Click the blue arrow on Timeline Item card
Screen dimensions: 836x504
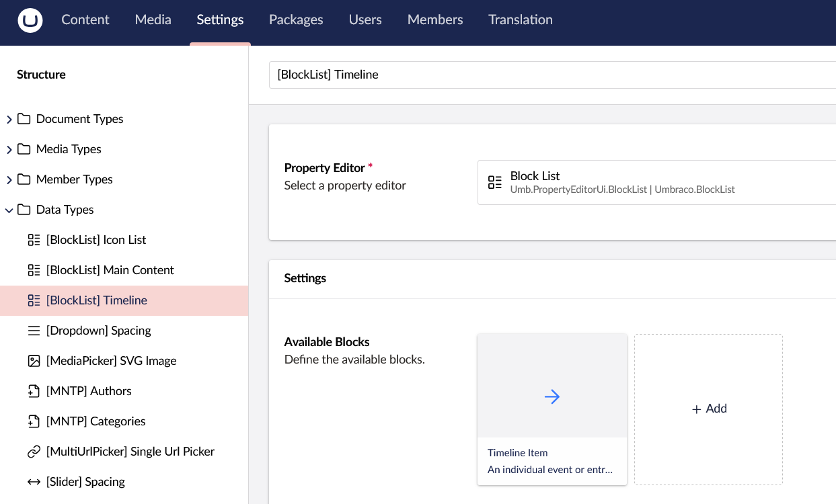coord(552,396)
